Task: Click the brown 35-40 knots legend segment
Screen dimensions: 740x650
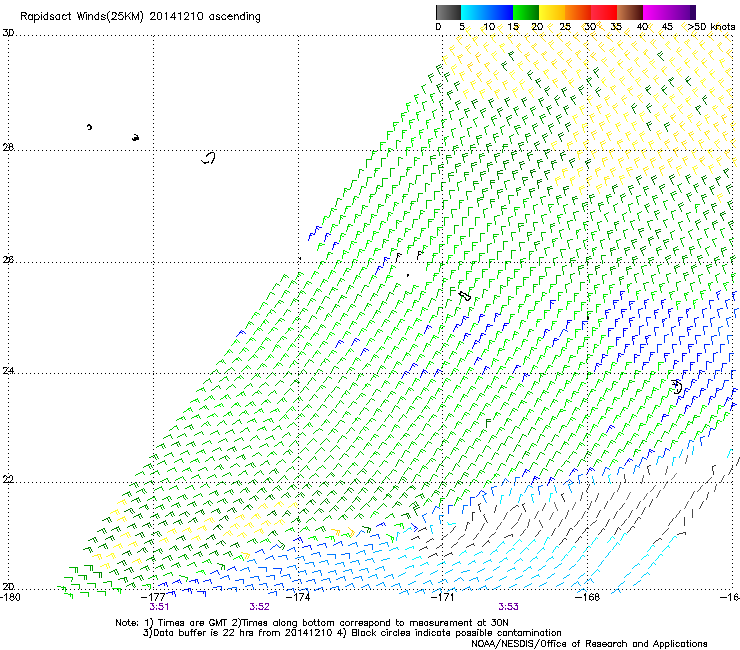Action: tap(630, 12)
